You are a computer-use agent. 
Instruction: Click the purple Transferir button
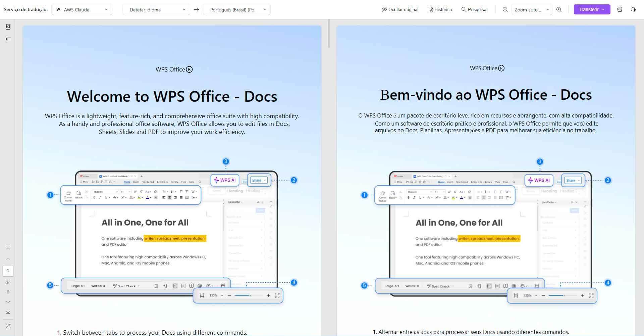tap(592, 9)
